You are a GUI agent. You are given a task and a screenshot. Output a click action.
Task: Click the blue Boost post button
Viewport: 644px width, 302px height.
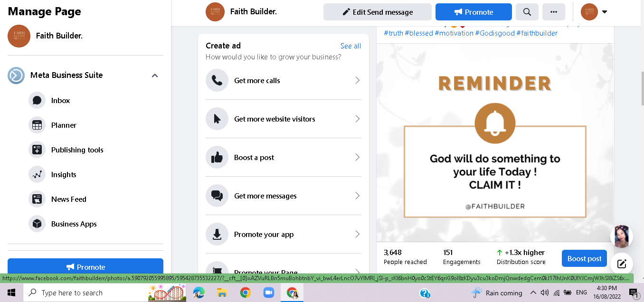point(584,259)
